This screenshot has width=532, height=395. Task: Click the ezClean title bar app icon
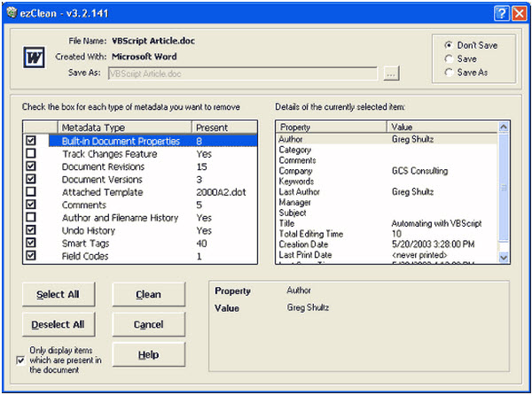(x=12, y=13)
